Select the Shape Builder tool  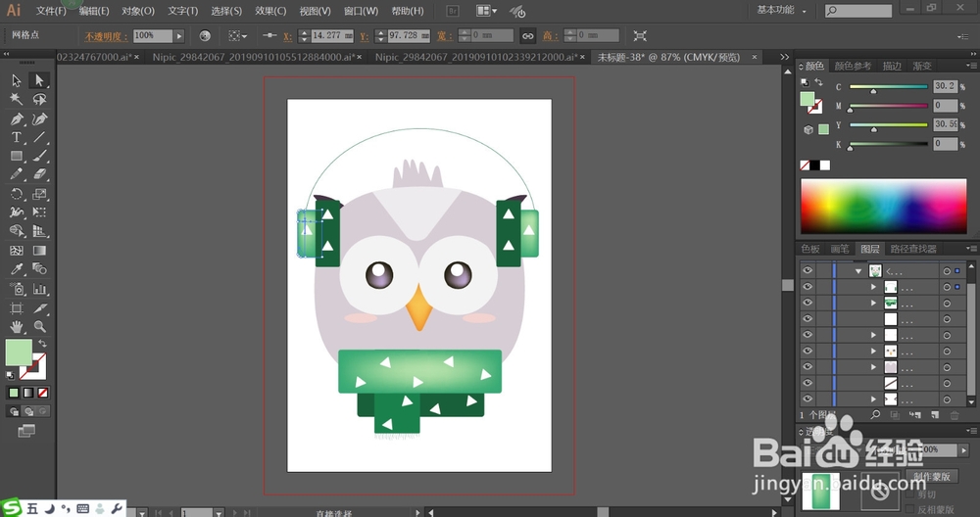17,231
